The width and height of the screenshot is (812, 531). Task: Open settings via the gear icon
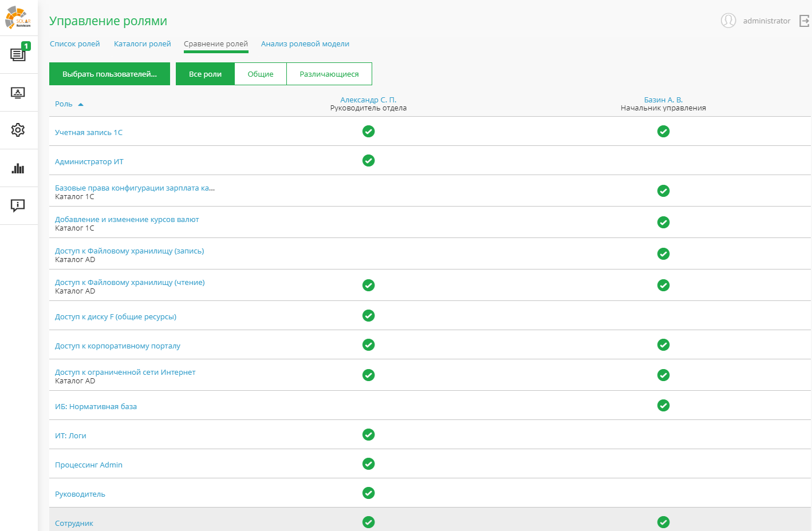[18, 130]
